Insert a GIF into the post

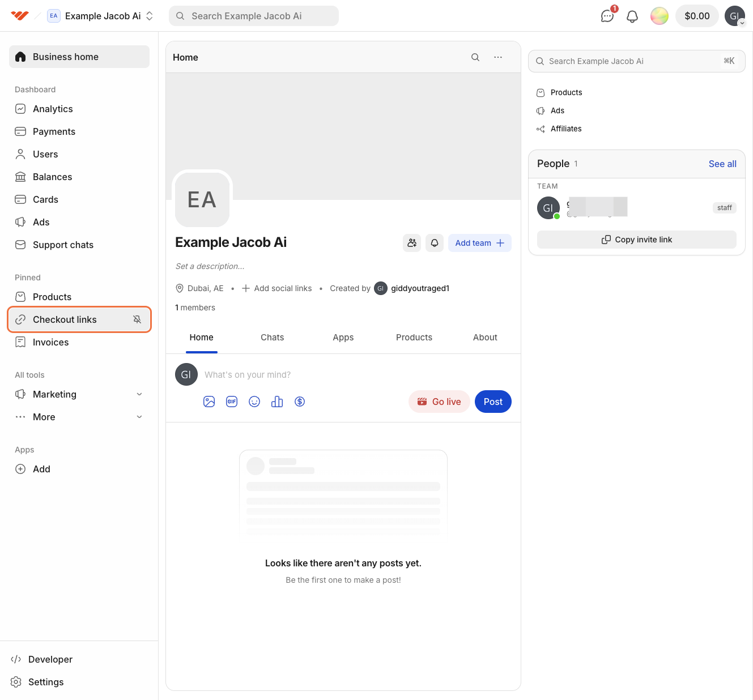[x=232, y=402]
